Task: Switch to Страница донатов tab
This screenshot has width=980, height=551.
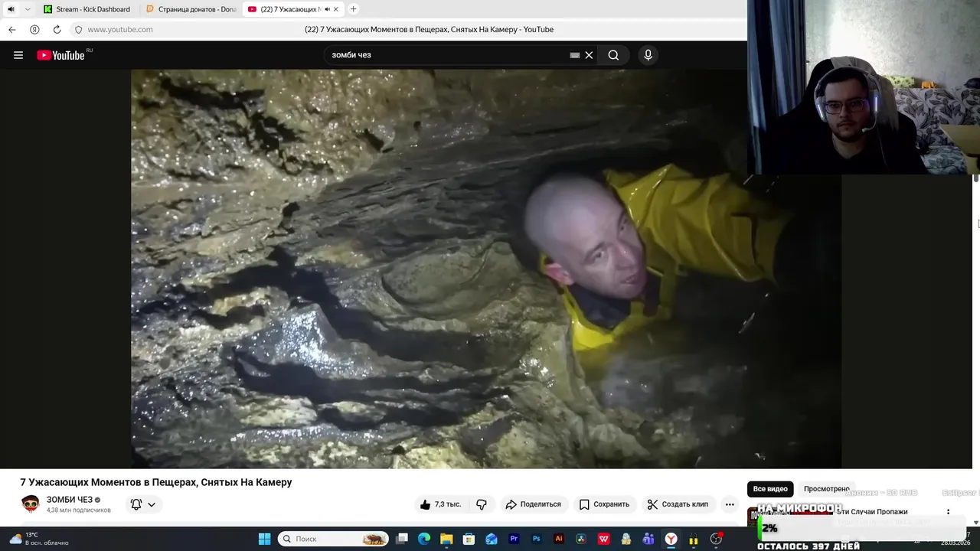Action: click(x=191, y=9)
